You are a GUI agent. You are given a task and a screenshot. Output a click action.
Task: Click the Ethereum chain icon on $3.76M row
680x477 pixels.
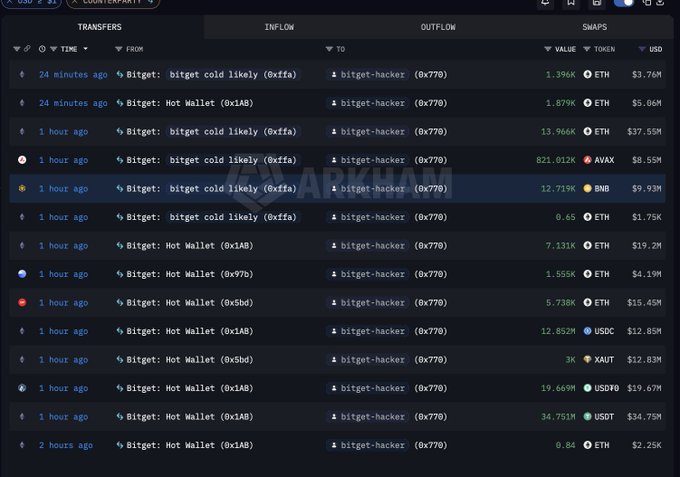tap(22, 75)
